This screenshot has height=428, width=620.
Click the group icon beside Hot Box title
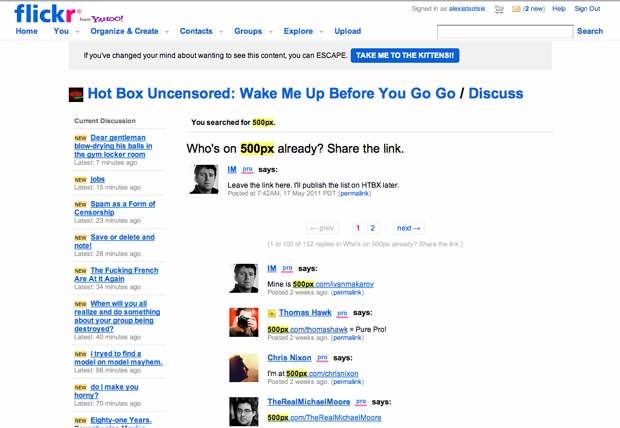76,95
